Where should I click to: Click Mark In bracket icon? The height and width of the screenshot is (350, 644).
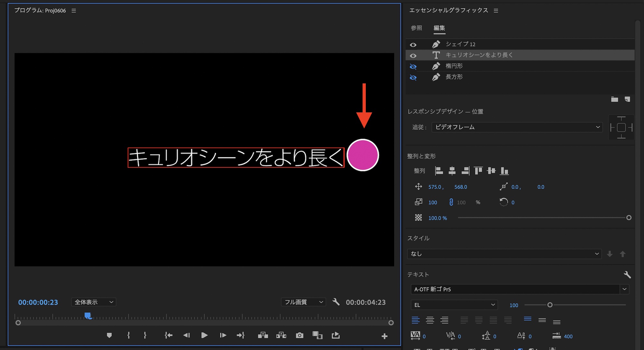coord(128,336)
